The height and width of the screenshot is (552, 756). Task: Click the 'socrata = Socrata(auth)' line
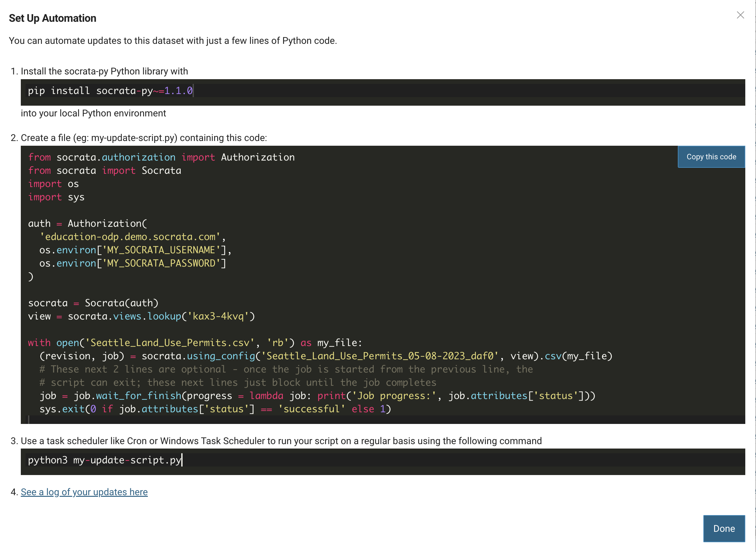(x=93, y=303)
